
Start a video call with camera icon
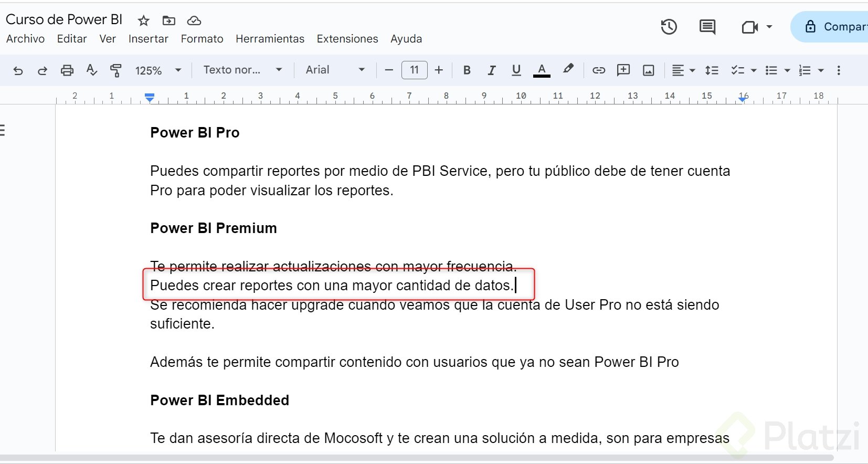pos(749,27)
